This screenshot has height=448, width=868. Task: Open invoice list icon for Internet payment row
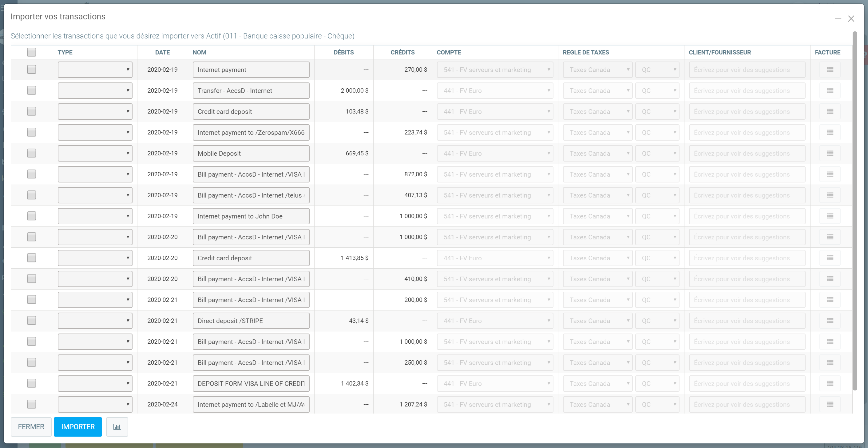(x=830, y=70)
